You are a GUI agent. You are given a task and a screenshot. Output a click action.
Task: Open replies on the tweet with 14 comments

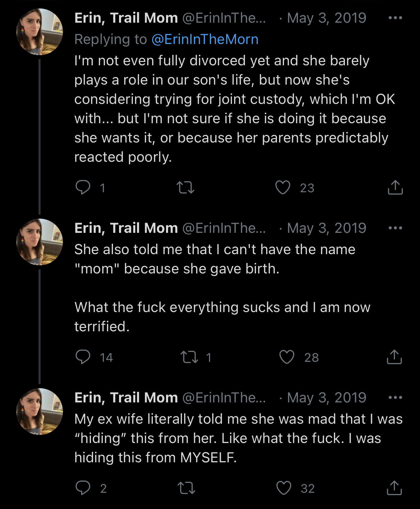[x=83, y=357]
